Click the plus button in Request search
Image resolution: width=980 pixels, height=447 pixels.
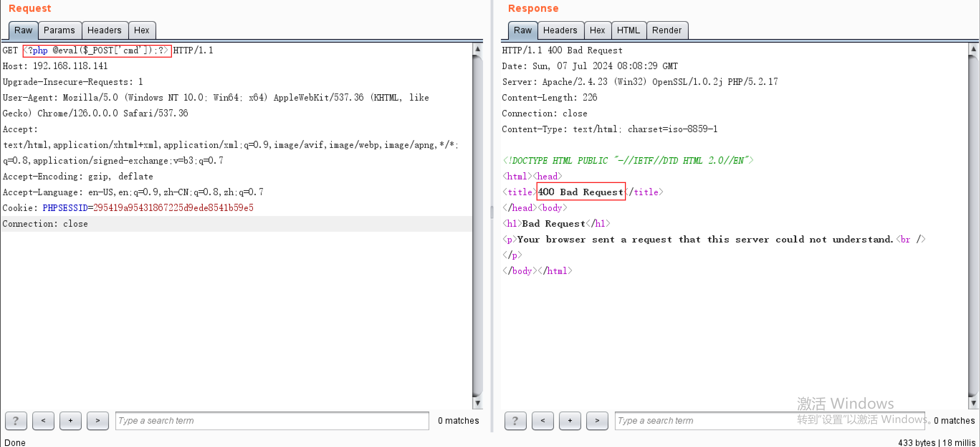tap(70, 420)
